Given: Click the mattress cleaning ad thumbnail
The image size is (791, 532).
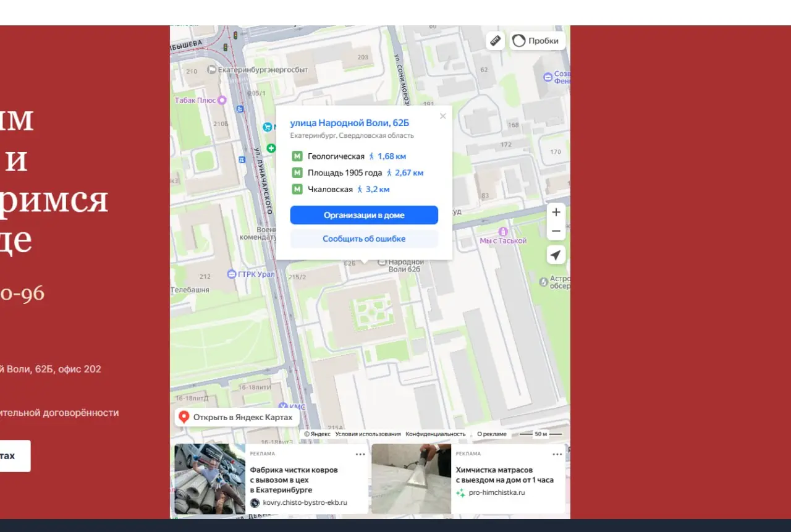Looking at the screenshot, I should tap(412, 479).
